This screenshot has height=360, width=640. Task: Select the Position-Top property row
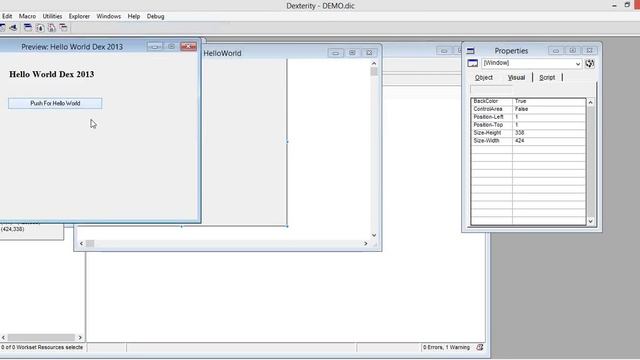(529, 125)
